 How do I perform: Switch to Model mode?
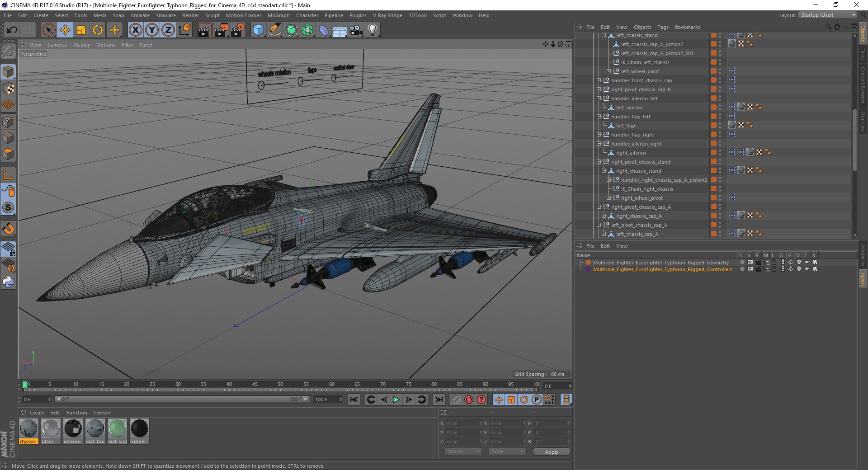pos(8,72)
